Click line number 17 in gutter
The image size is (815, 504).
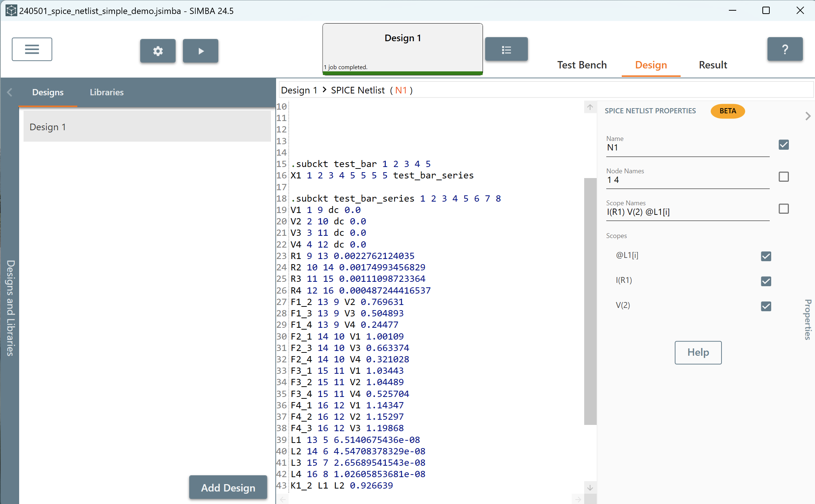click(282, 187)
